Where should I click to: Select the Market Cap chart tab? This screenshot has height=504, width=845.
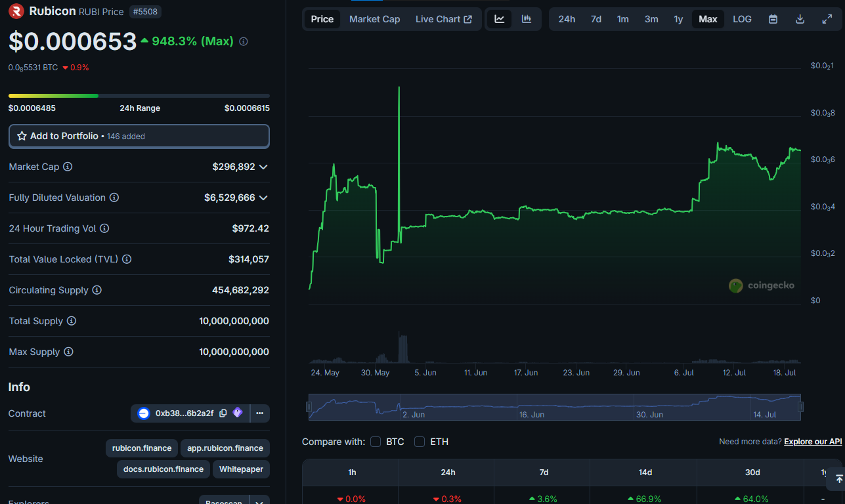tap(374, 19)
